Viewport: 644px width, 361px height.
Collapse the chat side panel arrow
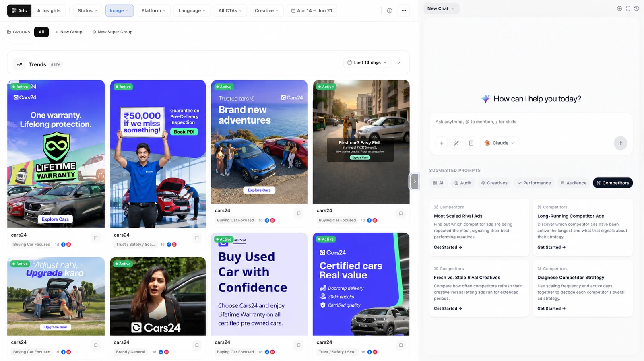point(414,182)
